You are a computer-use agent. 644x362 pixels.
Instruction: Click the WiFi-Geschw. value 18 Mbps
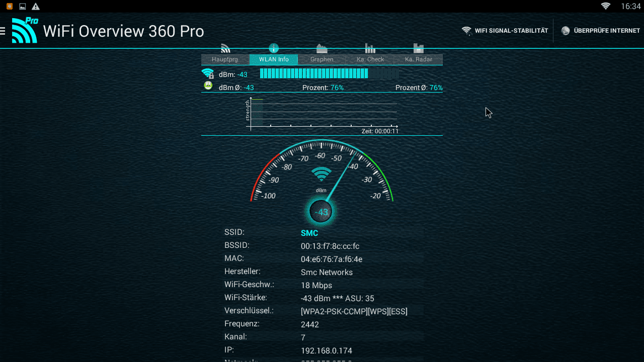[x=316, y=286]
